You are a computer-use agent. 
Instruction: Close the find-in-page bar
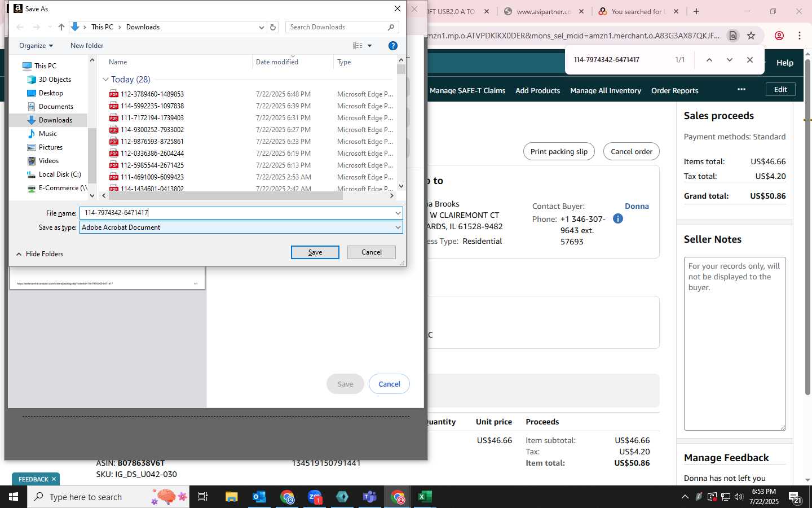(750, 60)
